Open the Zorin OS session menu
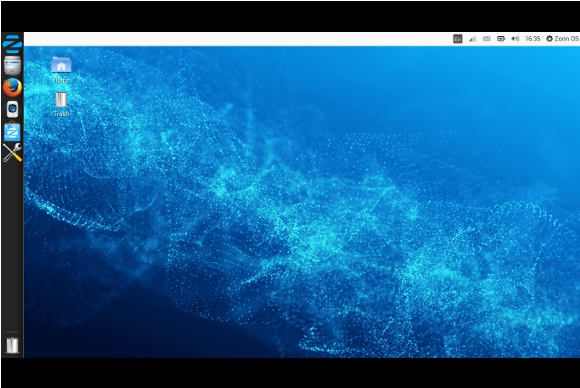Viewport: 580px width, 388px height. (x=562, y=38)
